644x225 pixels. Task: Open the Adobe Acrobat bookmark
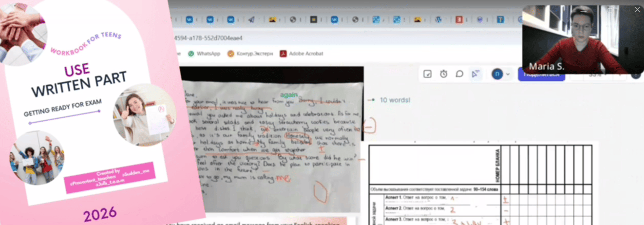pyautogui.click(x=302, y=54)
